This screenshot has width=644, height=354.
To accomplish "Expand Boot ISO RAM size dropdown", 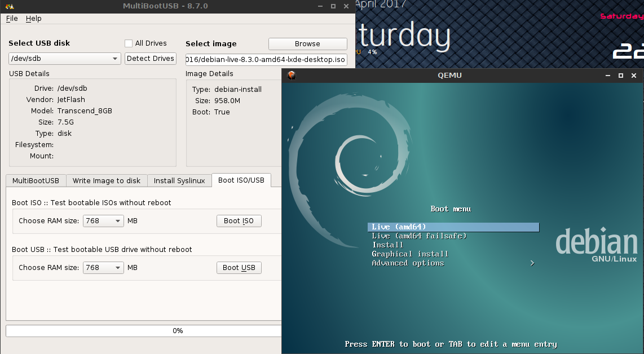I will coord(103,221).
